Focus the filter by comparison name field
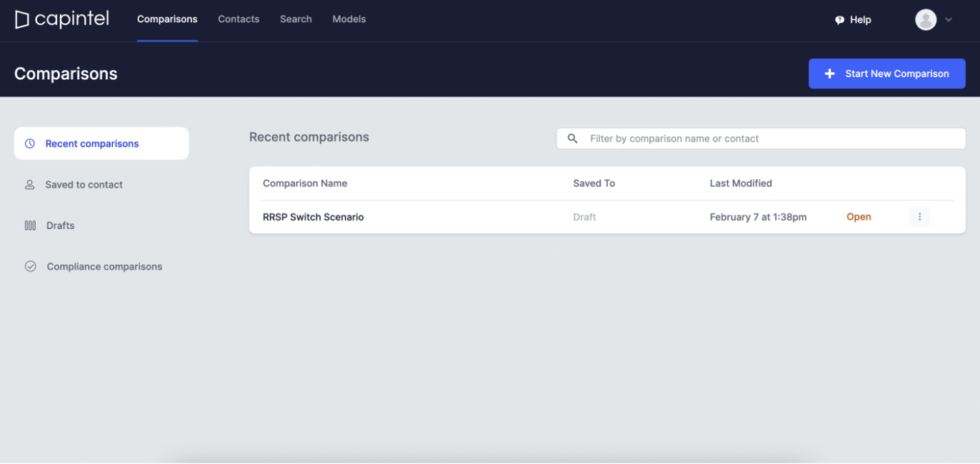The width and height of the screenshot is (980, 464). coord(761,138)
